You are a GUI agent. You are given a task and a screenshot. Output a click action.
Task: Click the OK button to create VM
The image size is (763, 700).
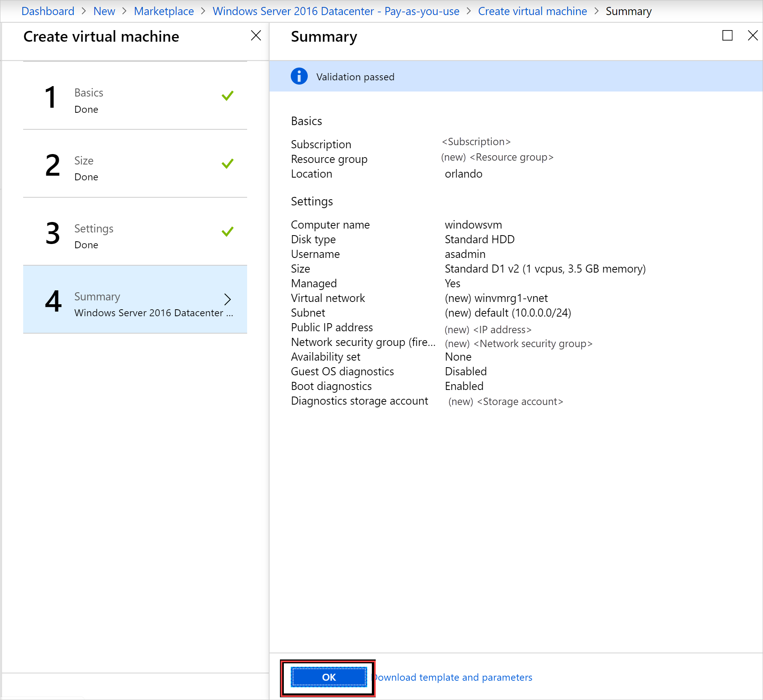(x=328, y=677)
